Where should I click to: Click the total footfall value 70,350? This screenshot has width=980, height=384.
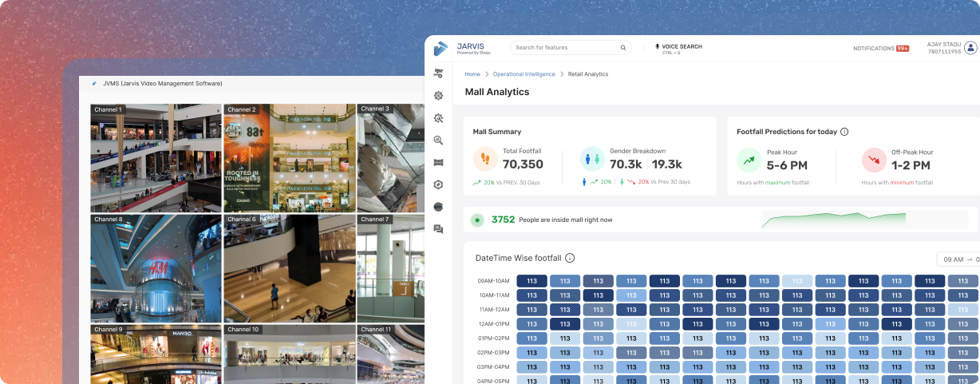click(x=523, y=164)
